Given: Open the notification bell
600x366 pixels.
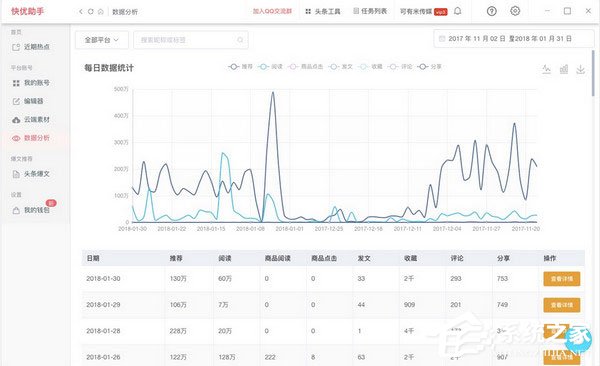Looking at the screenshot, I should coord(457,11).
